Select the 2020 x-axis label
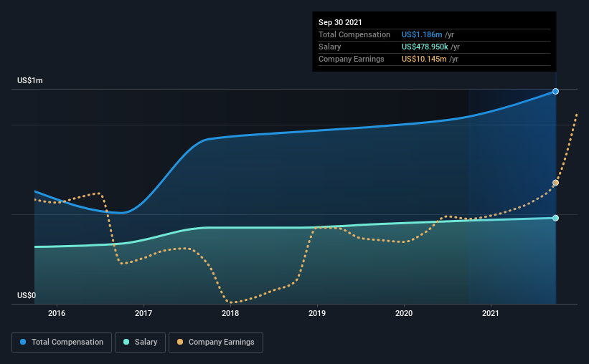The width and height of the screenshot is (589, 364). (x=404, y=313)
